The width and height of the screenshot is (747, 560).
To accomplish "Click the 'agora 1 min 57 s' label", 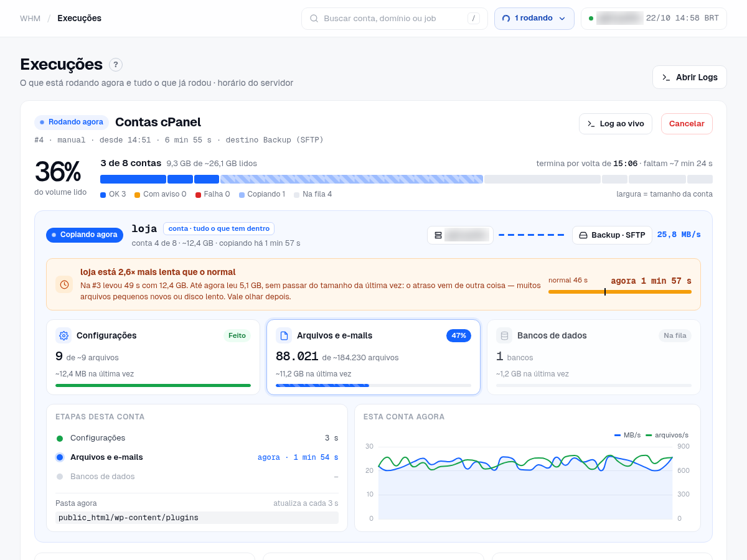I will pos(651,281).
